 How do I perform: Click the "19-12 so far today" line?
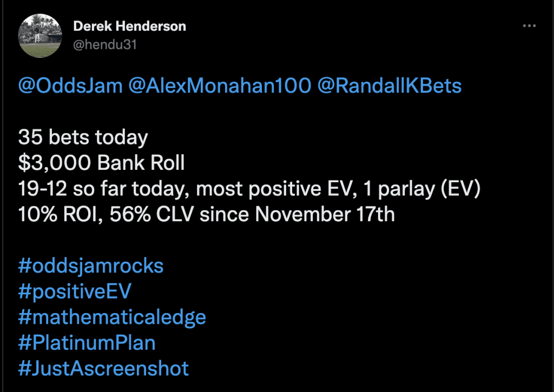click(x=249, y=189)
